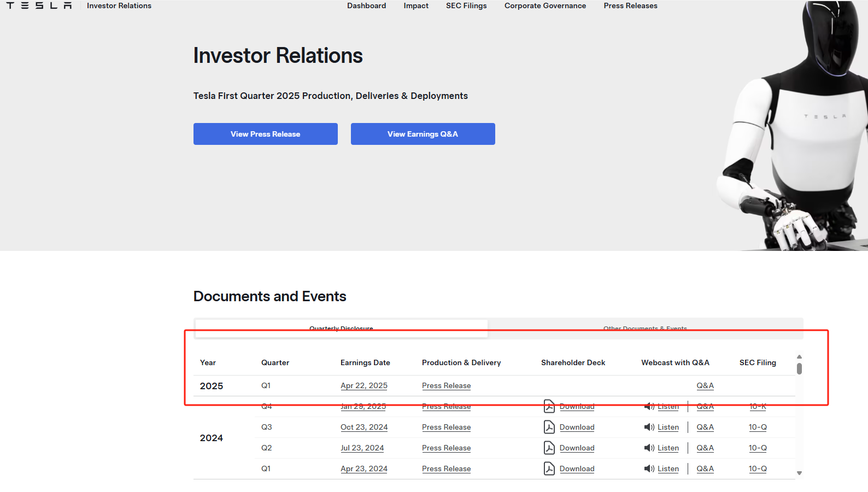This screenshot has width=868, height=492.
Task: Open the Oct 23, 2024 earnings date link
Action: [364, 427]
